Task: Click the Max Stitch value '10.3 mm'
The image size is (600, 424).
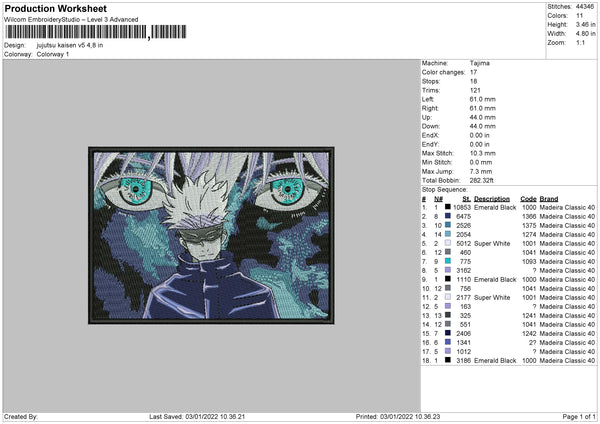Action: (x=483, y=153)
